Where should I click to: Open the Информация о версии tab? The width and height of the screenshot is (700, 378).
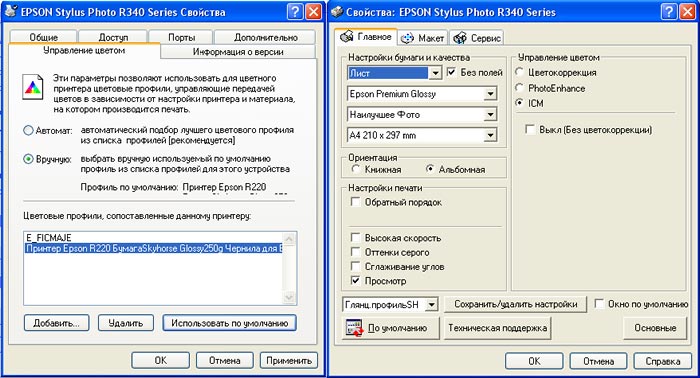238,51
